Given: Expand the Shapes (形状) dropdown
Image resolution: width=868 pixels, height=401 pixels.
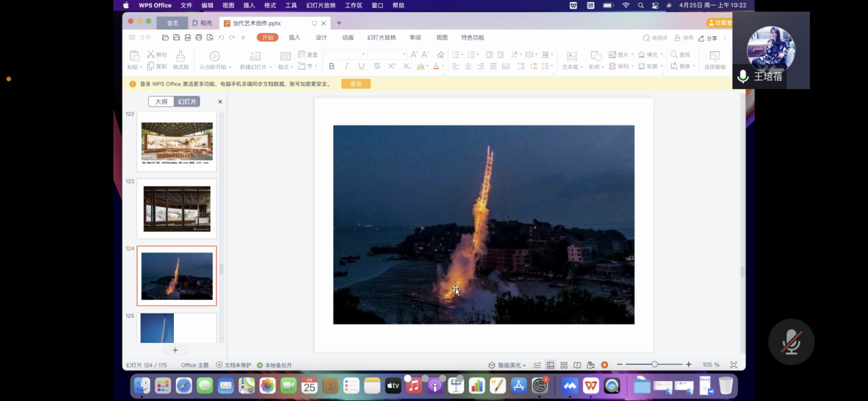Looking at the screenshot, I should coord(602,67).
